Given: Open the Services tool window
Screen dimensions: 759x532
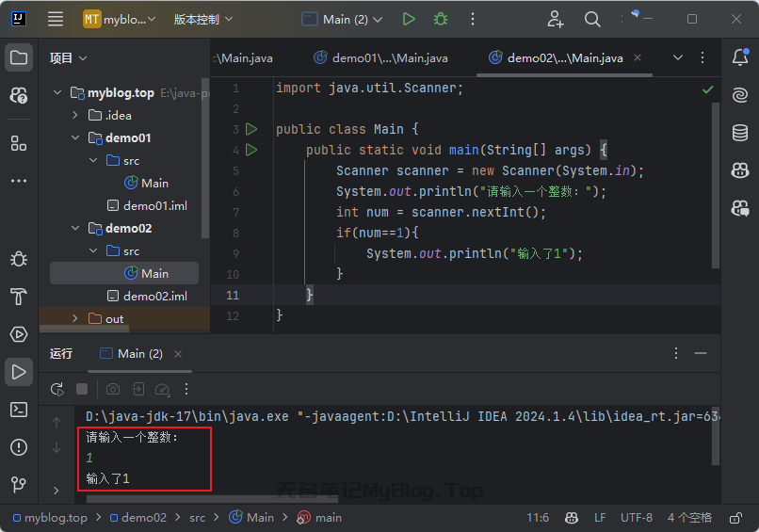Looking at the screenshot, I should 19,334.
